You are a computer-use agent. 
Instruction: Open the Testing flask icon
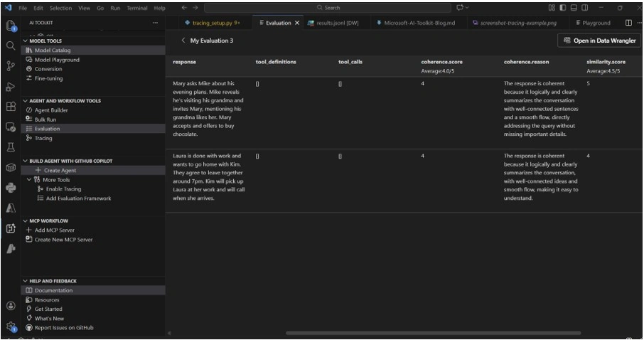click(11, 147)
